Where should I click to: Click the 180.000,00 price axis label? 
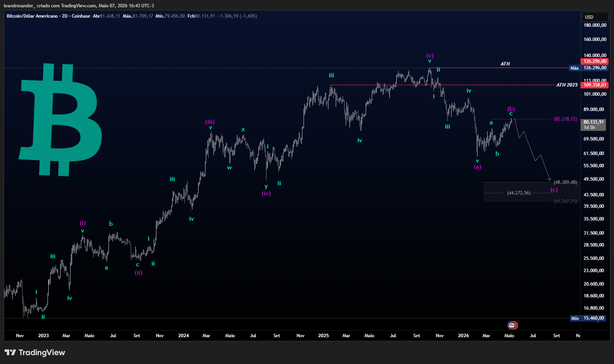point(595,25)
